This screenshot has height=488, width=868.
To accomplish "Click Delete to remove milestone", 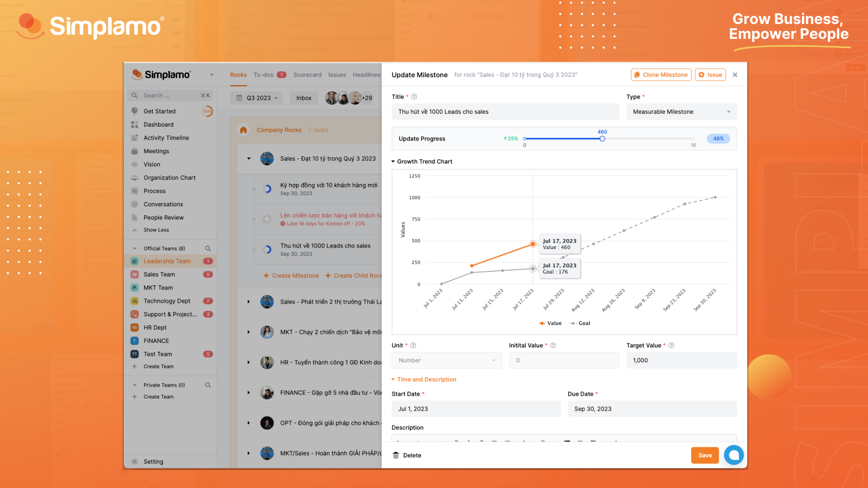I will [x=407, y=455].
